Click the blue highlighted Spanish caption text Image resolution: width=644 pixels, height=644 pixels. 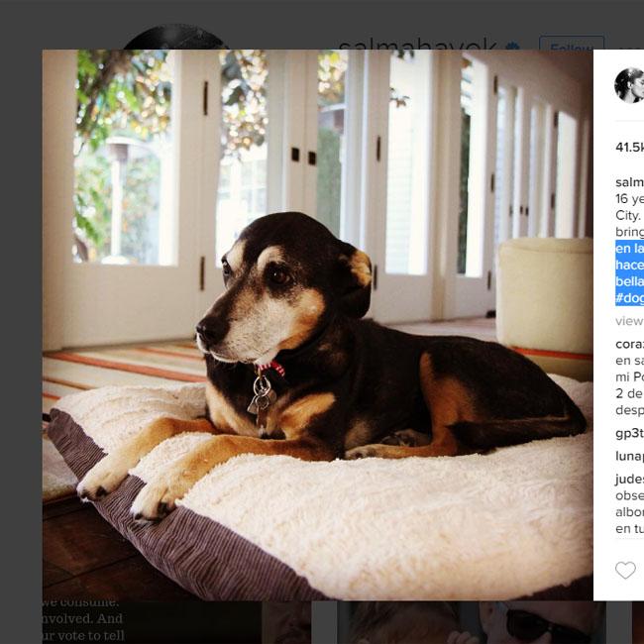pyautogui.click(x=629, y=273)
